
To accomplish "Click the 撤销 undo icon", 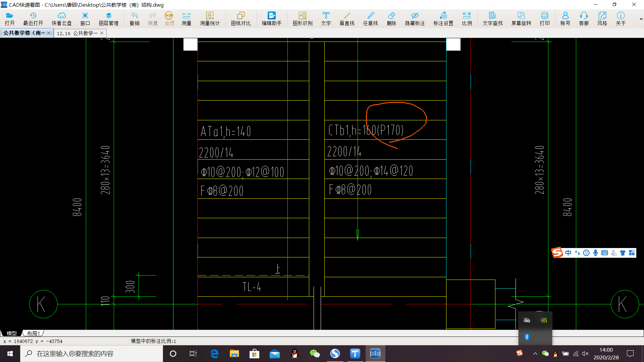I will coord(135,19).
